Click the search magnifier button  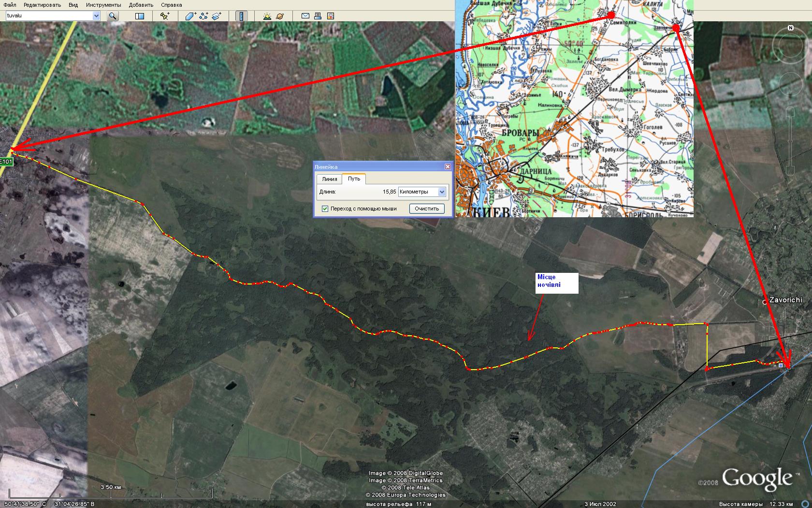point(113,16)
